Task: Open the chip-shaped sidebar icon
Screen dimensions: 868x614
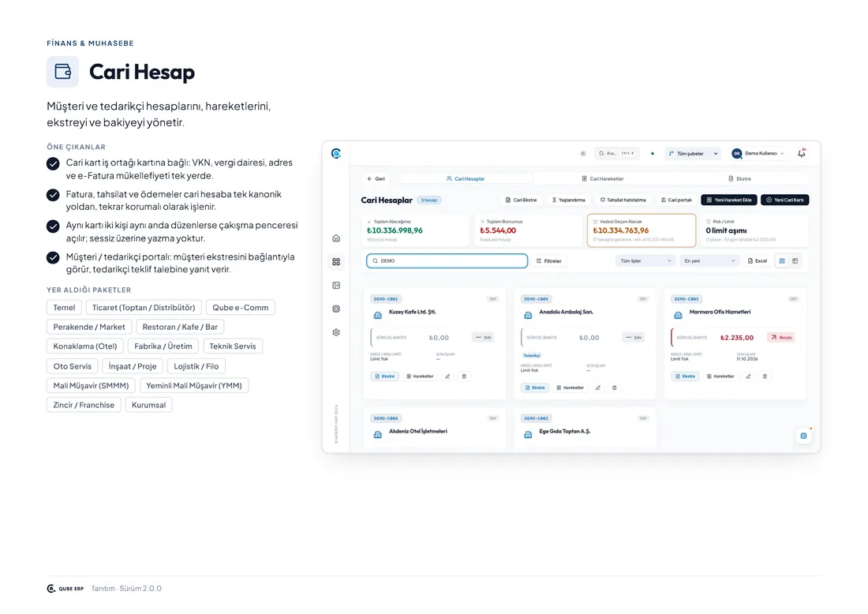Action: (x=336, y=309)
